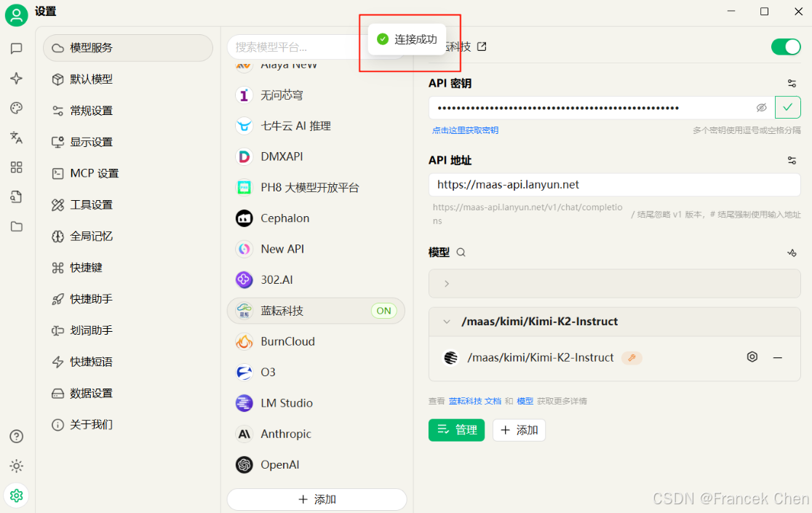Select 工具设置 section
The image size is (812, 513).
click(128, 205)
